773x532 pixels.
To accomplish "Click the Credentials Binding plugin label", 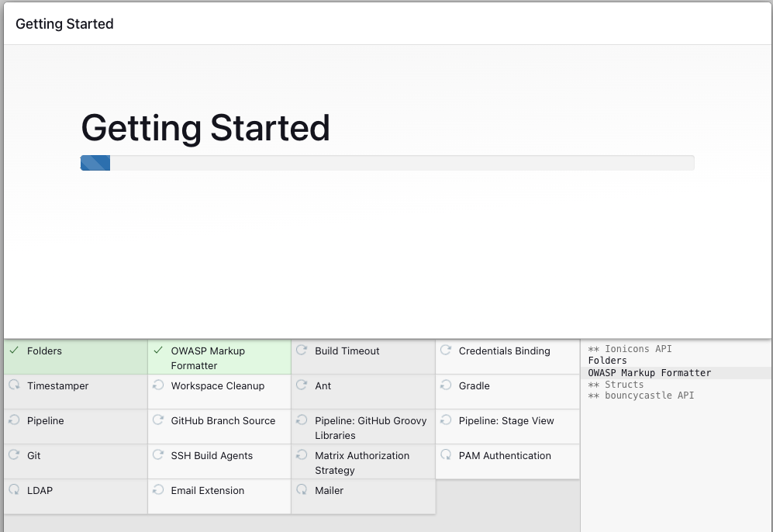I will (504, 351).
